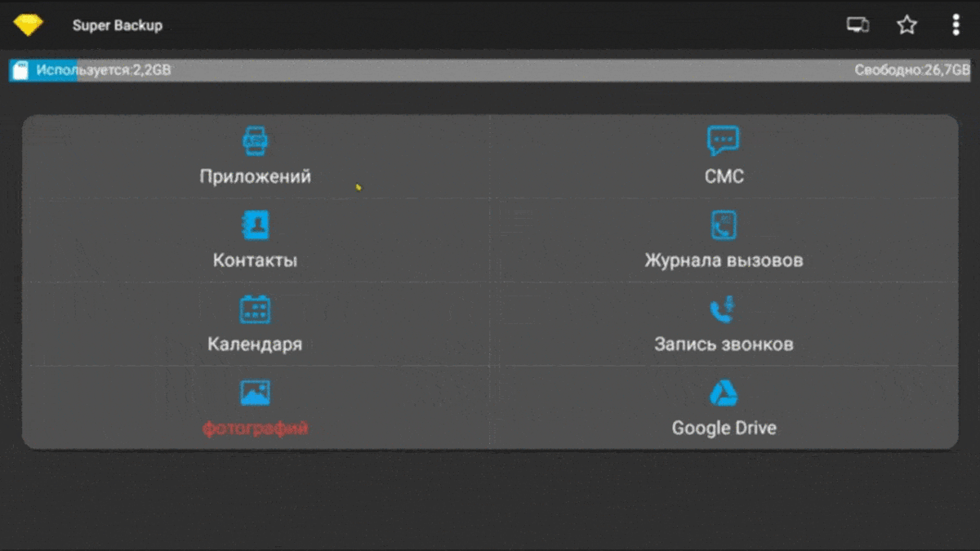Click the Google Drive text label
Viewport: 980px width, 551px height.
coord(724,427)
